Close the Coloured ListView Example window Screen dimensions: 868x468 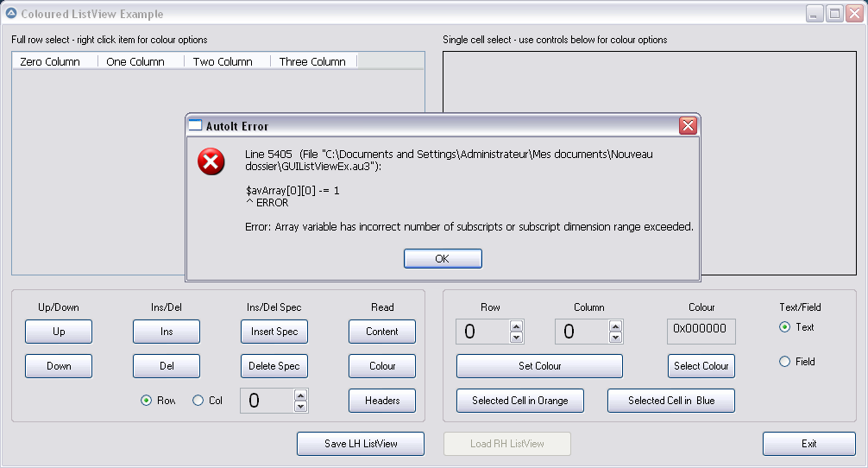point(854,13)
